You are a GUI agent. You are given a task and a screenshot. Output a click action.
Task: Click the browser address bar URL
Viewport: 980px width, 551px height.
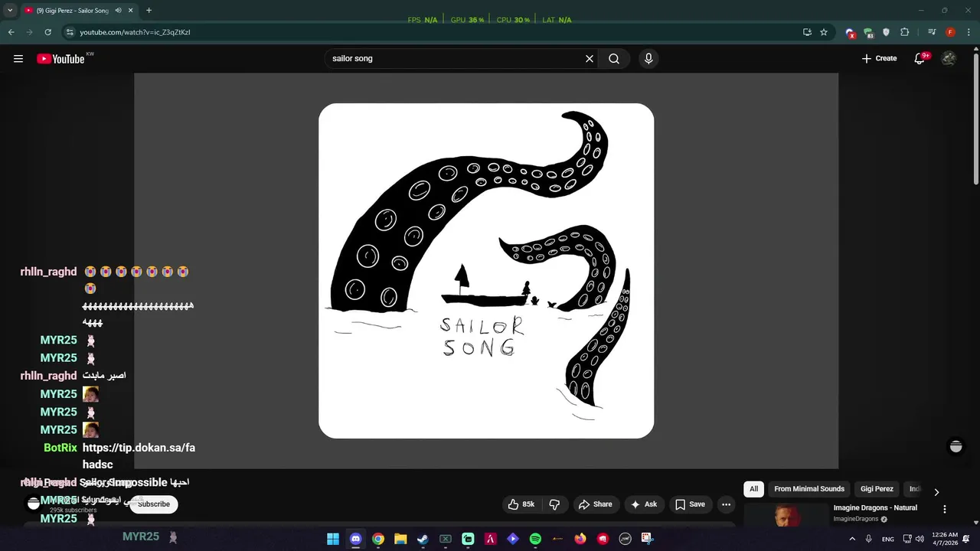coord(135,32)
